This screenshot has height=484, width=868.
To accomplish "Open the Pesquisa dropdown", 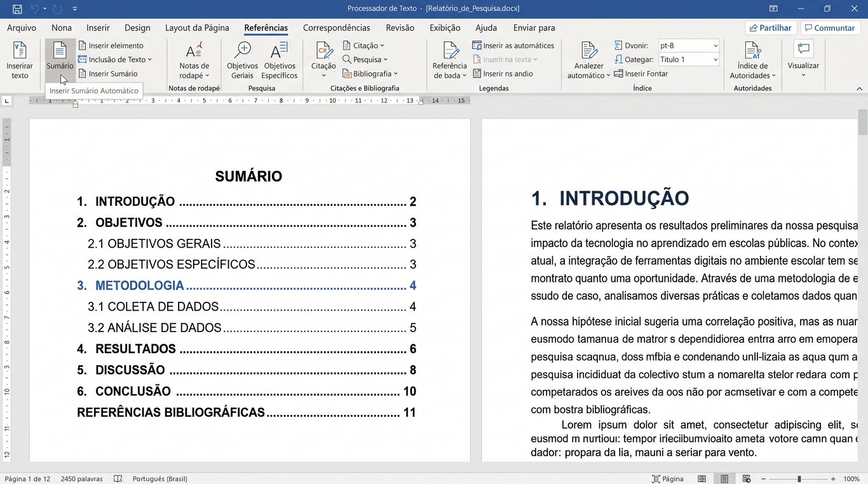I will (365, 60).
